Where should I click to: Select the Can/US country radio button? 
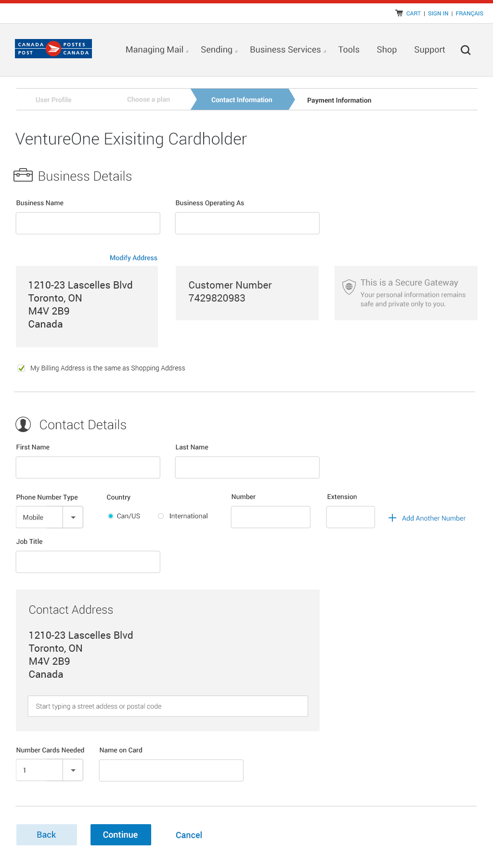111,516
